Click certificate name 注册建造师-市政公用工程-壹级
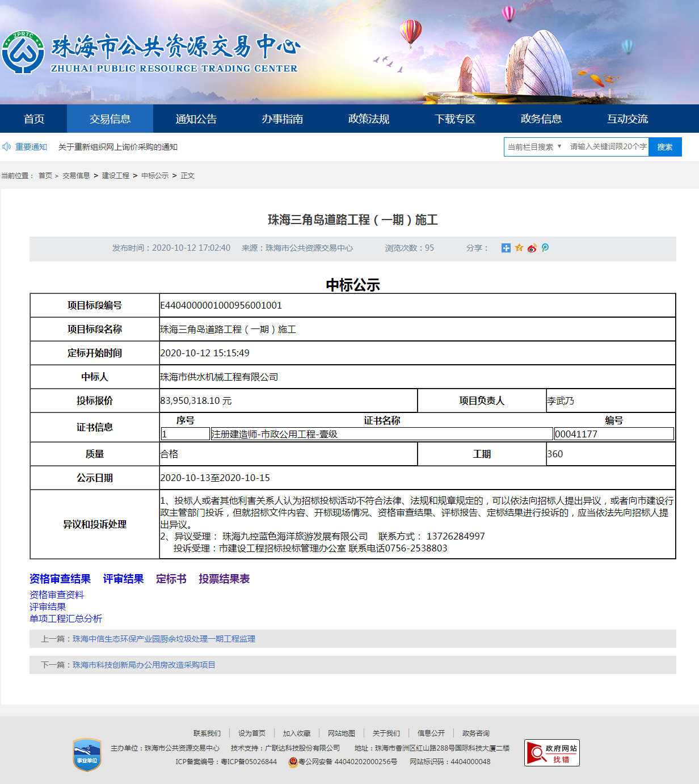 pyautogui.click(x=275, y=434)
